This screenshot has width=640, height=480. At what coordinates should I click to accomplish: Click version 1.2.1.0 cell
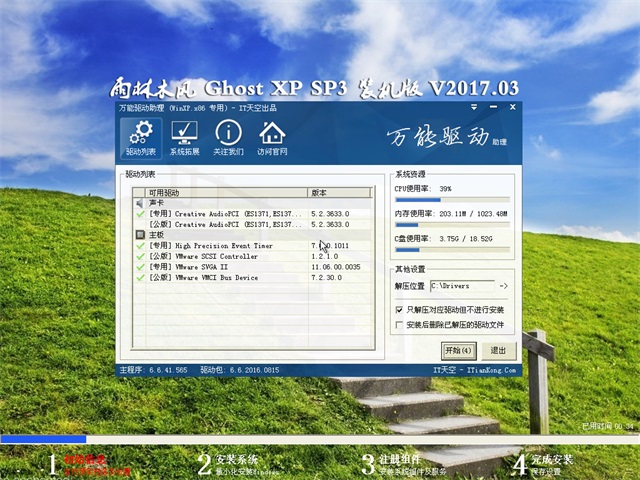(325, 256)
